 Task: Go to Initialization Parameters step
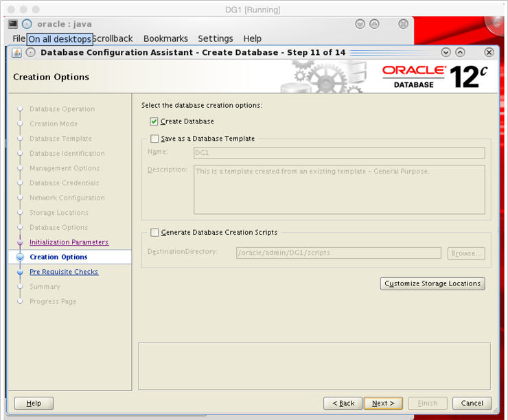69,242
